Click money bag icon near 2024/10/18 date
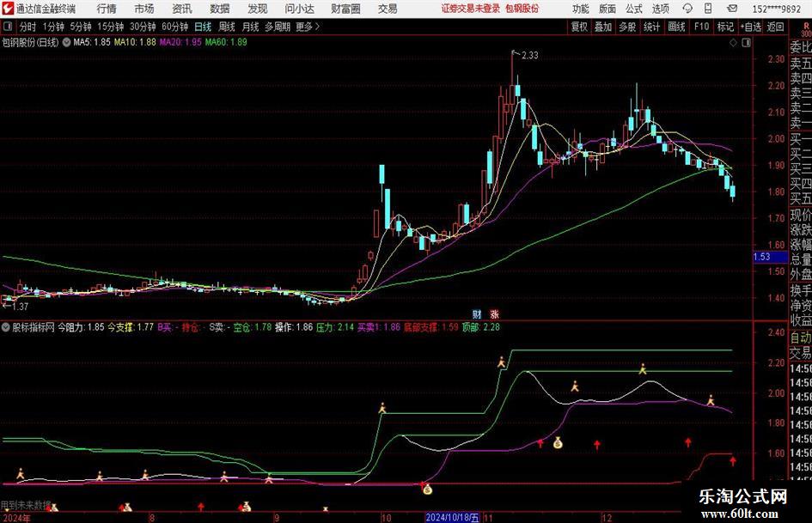Image resolution: width=812 pixels, height=523 pixels. point(427,489)
